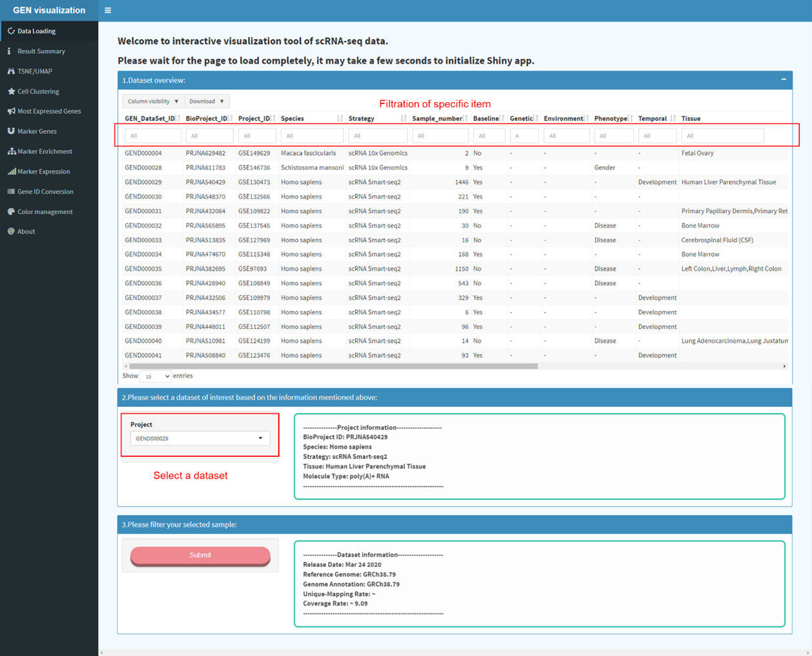Sort by Sample_number column sort arrows
Image resolution: width=812 pixels, height=656 pixels.
[465, 118]
